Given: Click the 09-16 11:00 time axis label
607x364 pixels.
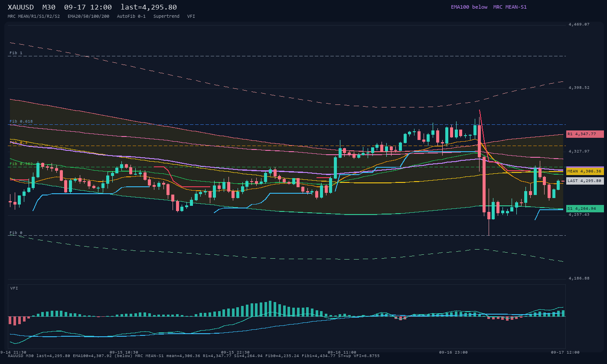Looking at the screenshot, I should click(x=342, y=352).
